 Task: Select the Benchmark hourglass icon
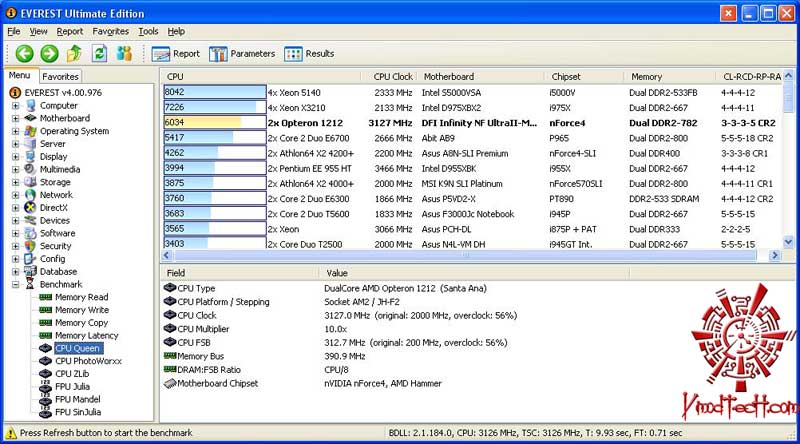(x=31, y=284)
